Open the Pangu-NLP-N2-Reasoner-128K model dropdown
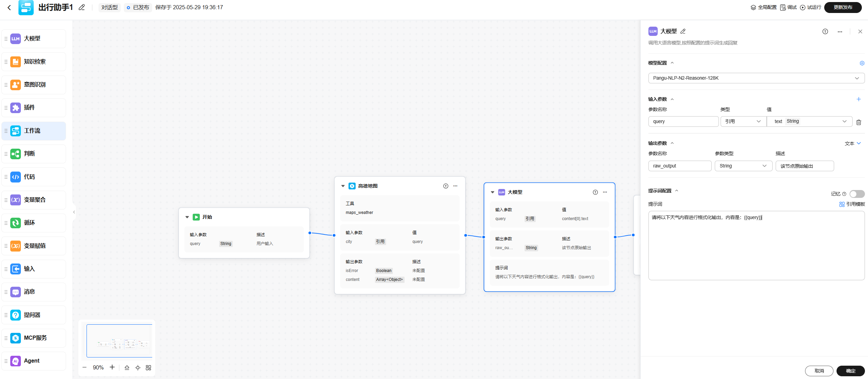 tap(756, 78)
